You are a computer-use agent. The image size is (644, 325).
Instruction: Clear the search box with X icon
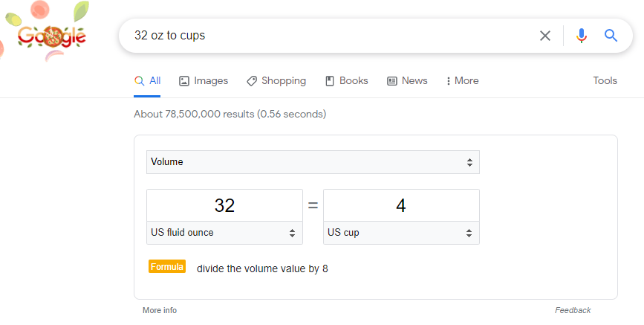click(x=545, y=36)
